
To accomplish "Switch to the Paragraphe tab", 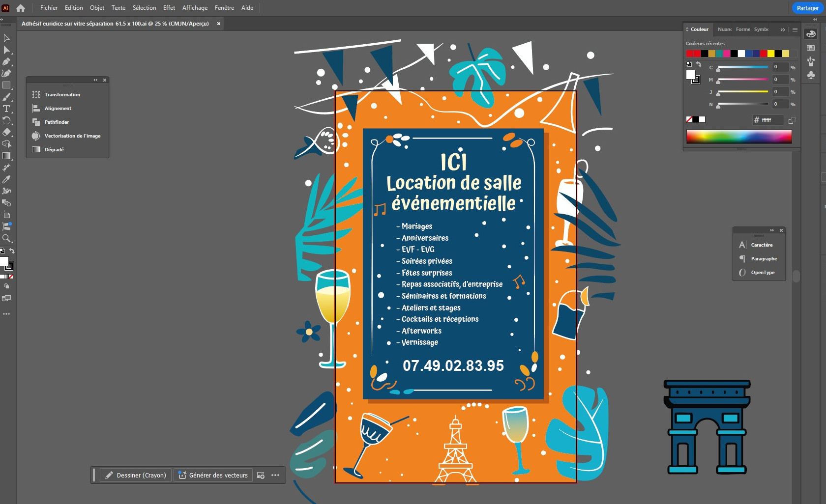I will point(763,259).
